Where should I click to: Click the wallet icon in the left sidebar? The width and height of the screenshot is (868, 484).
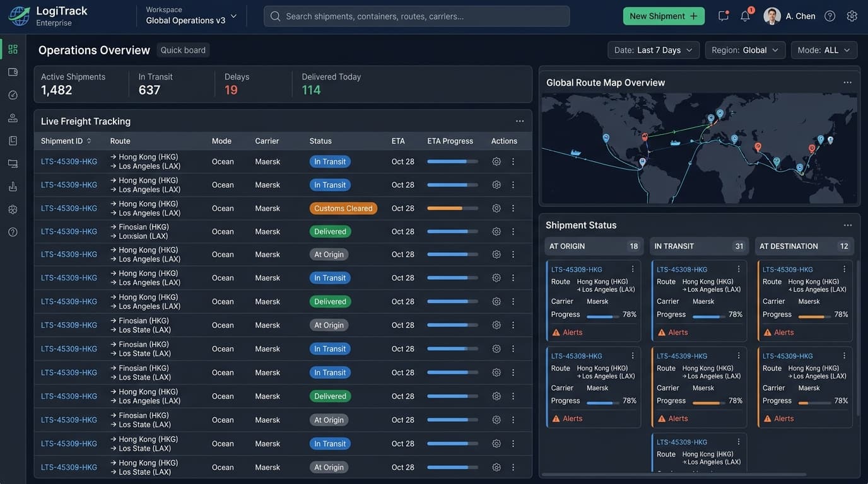13,72
